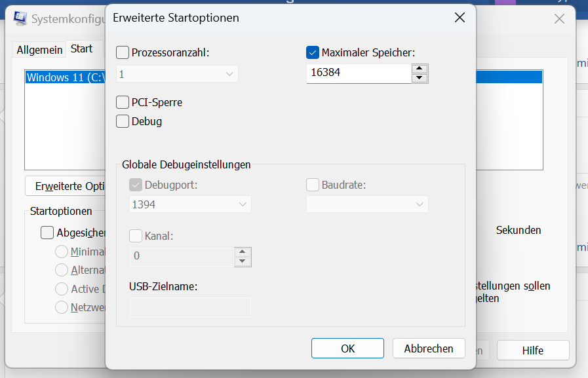Confirm with the OK button
The width and height of the screenshot is (588, 378).
[x=347, y=349]
